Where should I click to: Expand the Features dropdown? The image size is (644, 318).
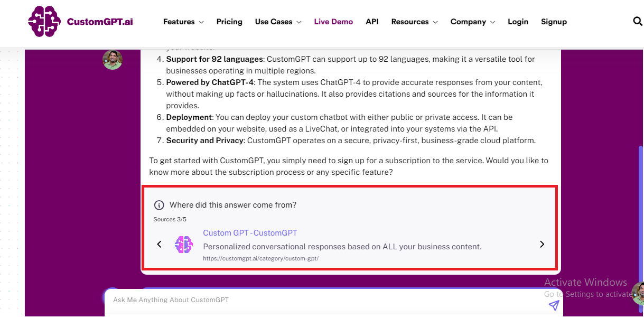pos(183,22)
